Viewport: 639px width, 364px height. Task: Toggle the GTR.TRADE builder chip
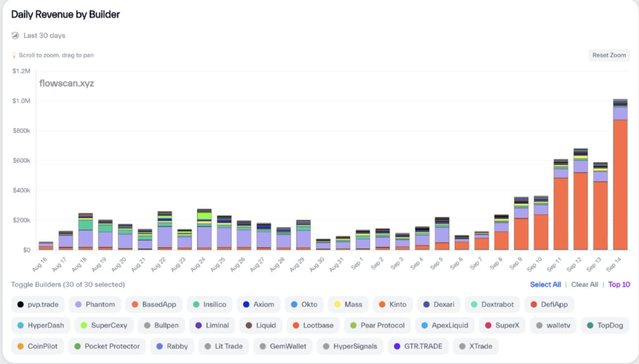coord(417,346)
